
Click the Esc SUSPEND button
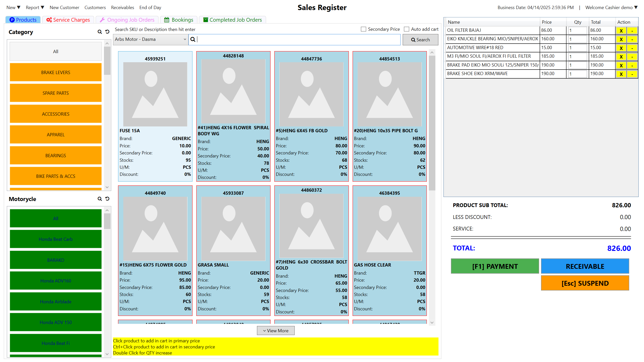(x=585, y=283)
